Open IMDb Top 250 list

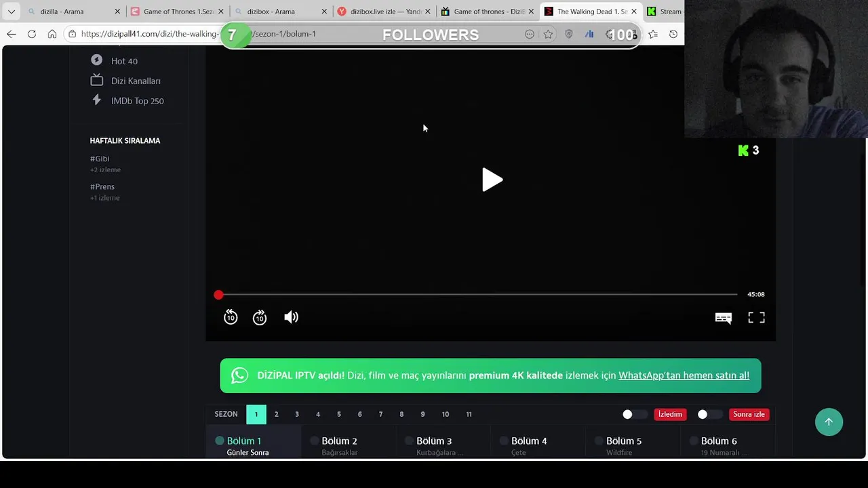pos(138,101)
